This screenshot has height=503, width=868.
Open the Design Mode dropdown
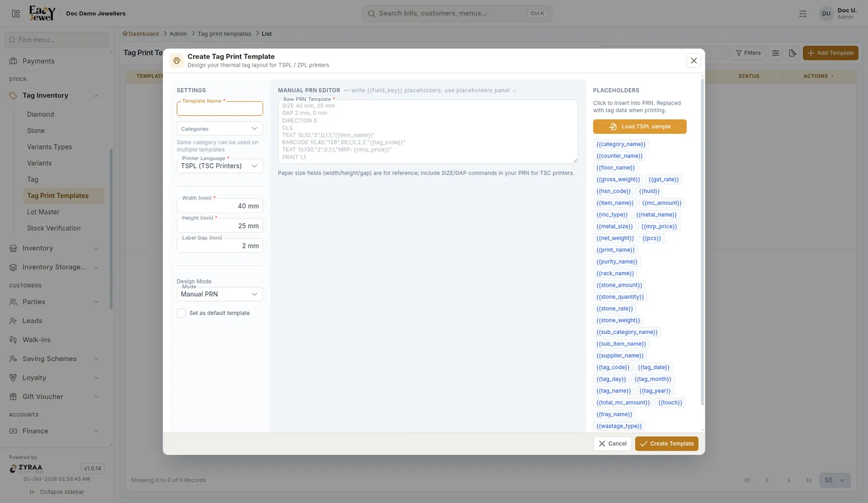pyautogui.click(x=220, y=294)
